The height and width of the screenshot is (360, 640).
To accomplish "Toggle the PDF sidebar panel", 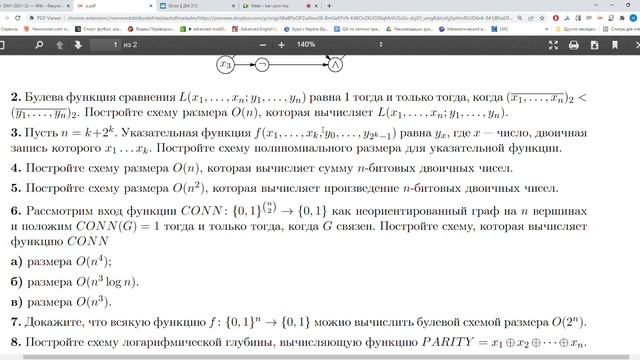I will (2, 45).
